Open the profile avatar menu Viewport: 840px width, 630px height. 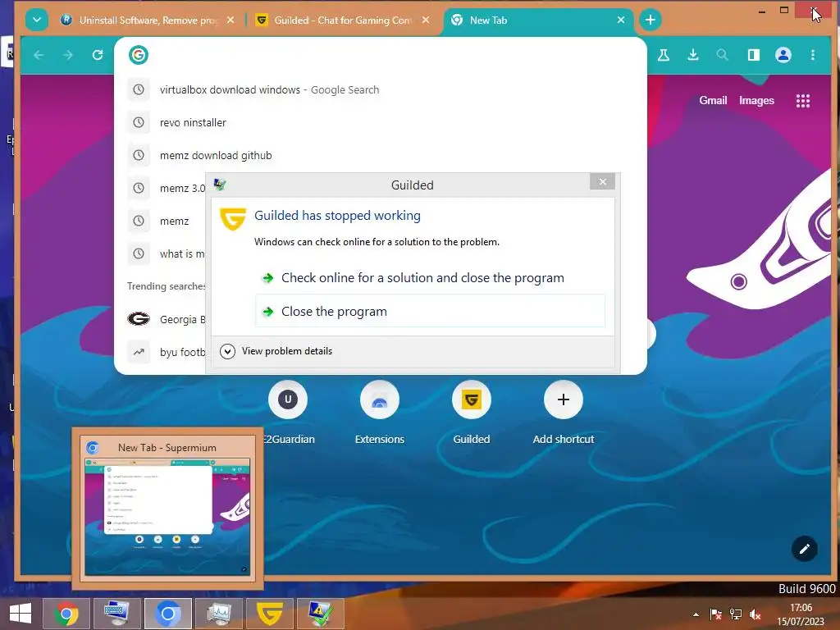point(783,55)
